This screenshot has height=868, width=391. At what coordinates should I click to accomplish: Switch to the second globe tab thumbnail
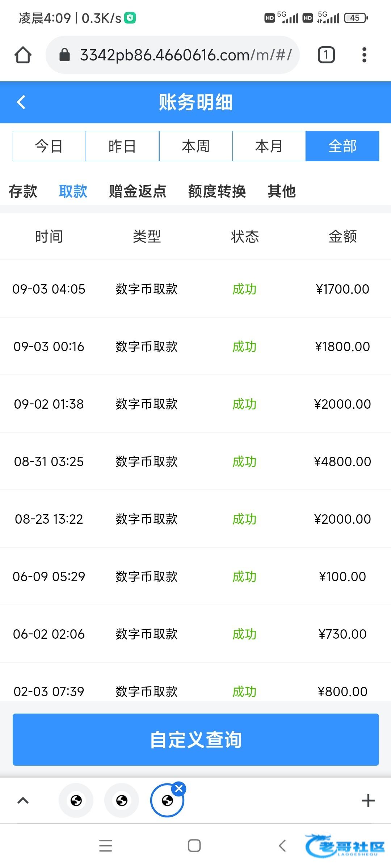pyautogui.click(x=122, y=801)
